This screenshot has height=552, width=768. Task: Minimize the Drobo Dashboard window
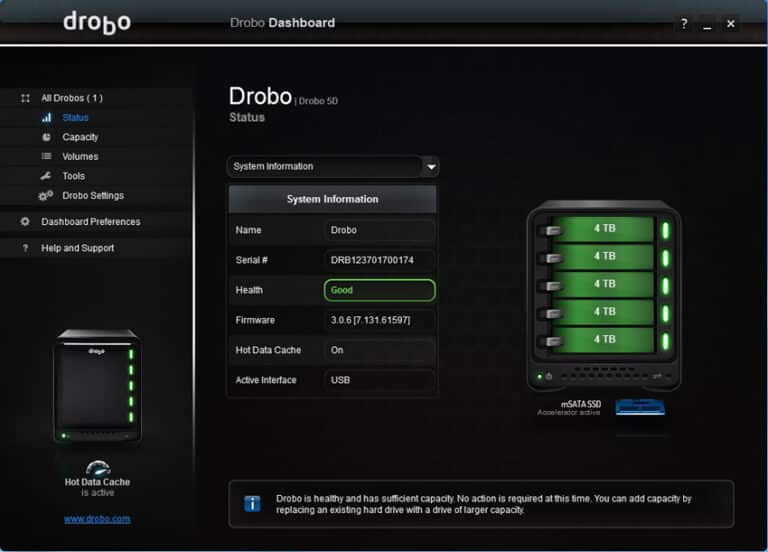[707, 24]
